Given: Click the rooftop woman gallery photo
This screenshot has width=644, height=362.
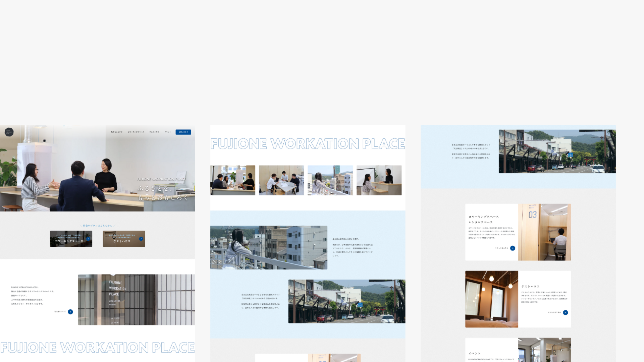Looking at the screenshot, I should click(x=330, y=180).
